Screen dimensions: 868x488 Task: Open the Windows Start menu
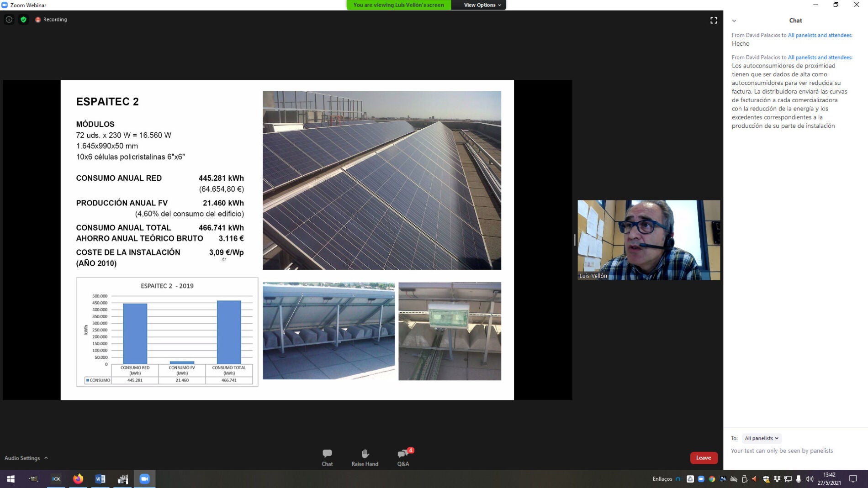point(11,479)
